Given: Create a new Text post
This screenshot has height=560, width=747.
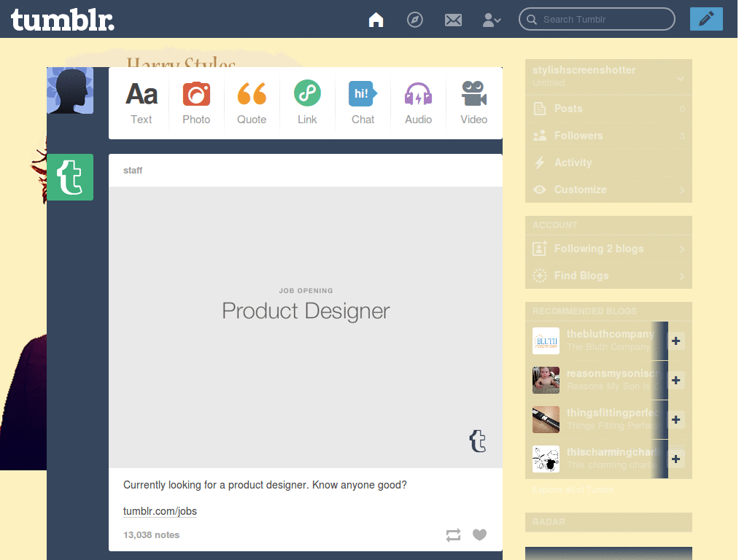Looking at the screenshot, I should click(x=141, y=104).
